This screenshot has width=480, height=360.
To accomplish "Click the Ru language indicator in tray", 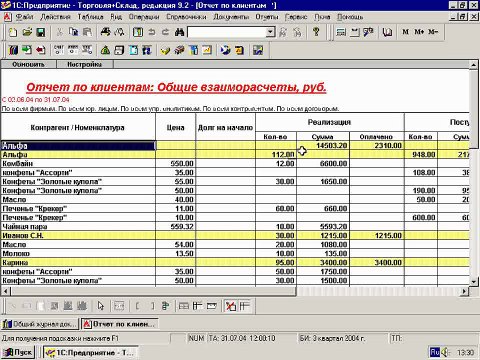I will (435, 352).
